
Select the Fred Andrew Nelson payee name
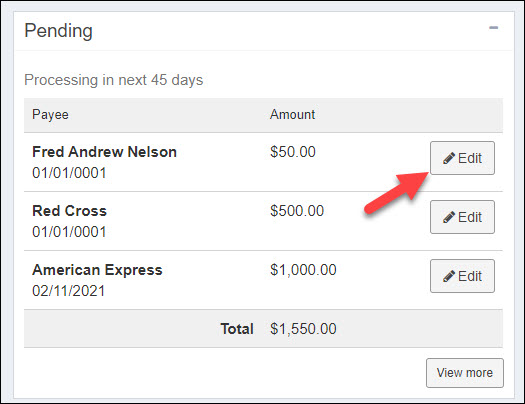(x=104, y=152)
